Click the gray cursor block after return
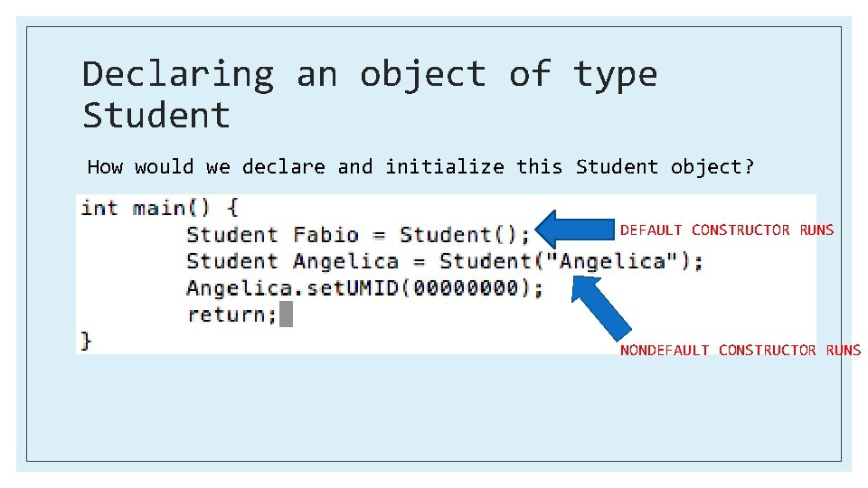 click(x=286, y=314)
